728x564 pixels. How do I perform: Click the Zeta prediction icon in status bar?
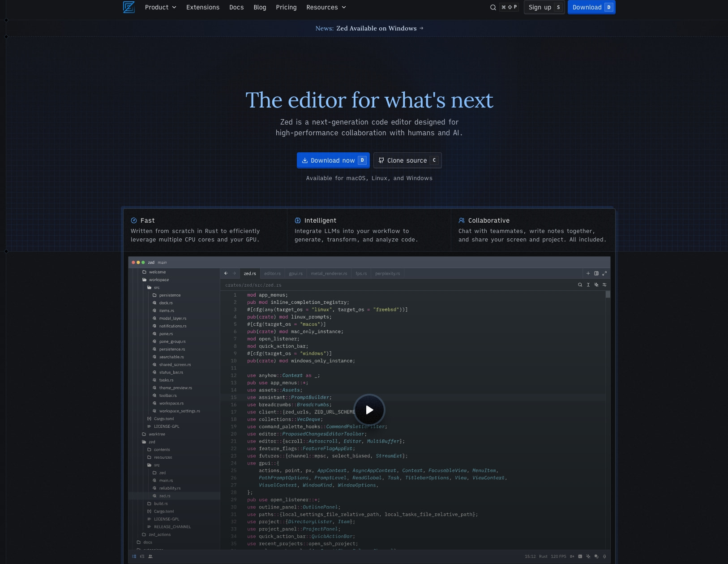click(572, 556)
